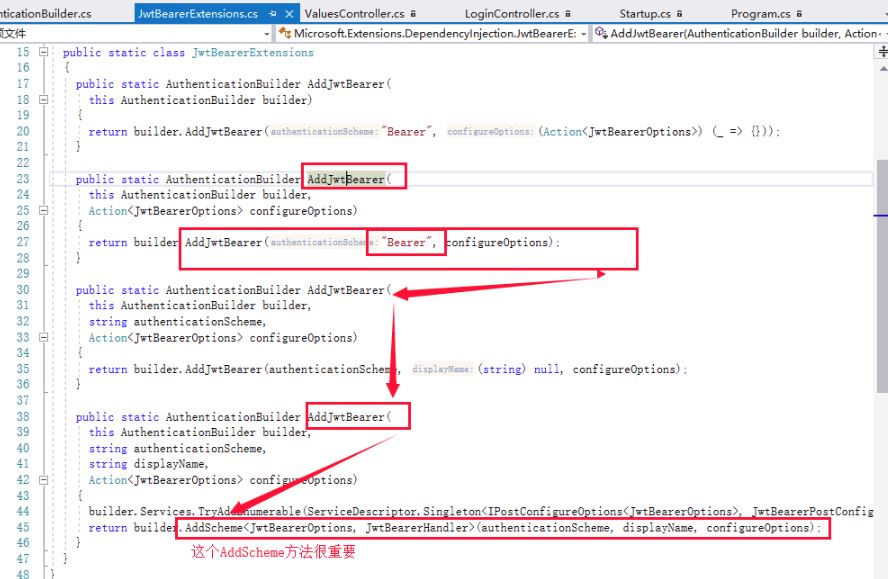Click the scrollbar down arrow icon

[x=881, y=572]
